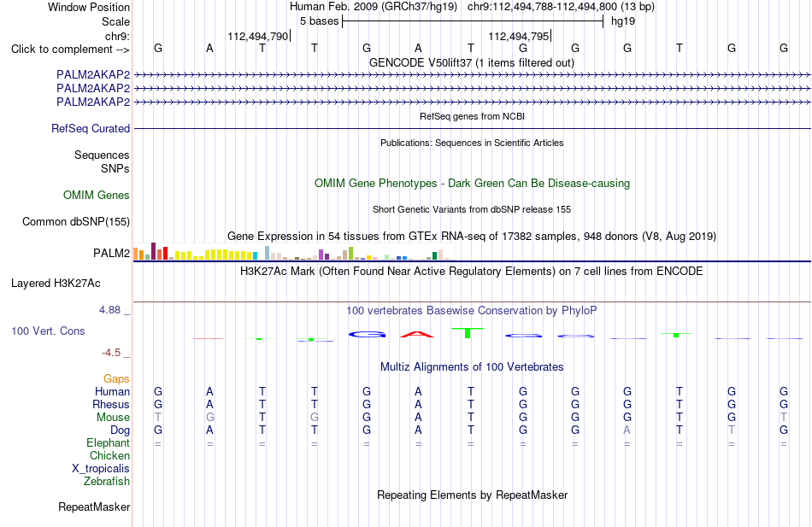This screenshot has height=527, width=812.
Task: Click the faded A in the Dog row
Action: [x=627, y=430]
